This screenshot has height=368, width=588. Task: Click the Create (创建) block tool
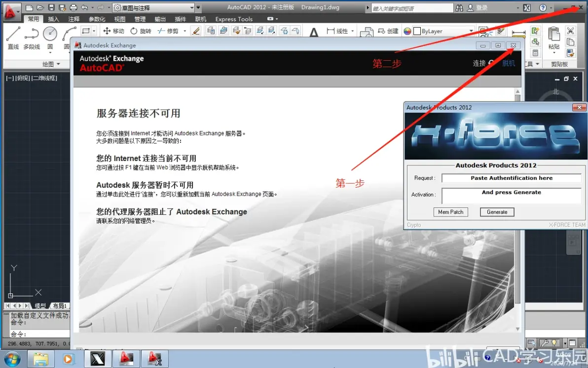coord(388,31)
